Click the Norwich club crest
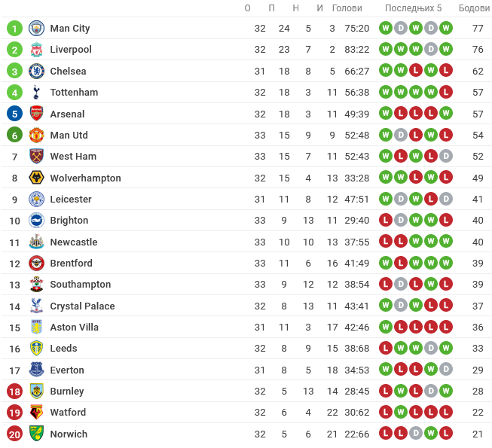 click(36, 434)
